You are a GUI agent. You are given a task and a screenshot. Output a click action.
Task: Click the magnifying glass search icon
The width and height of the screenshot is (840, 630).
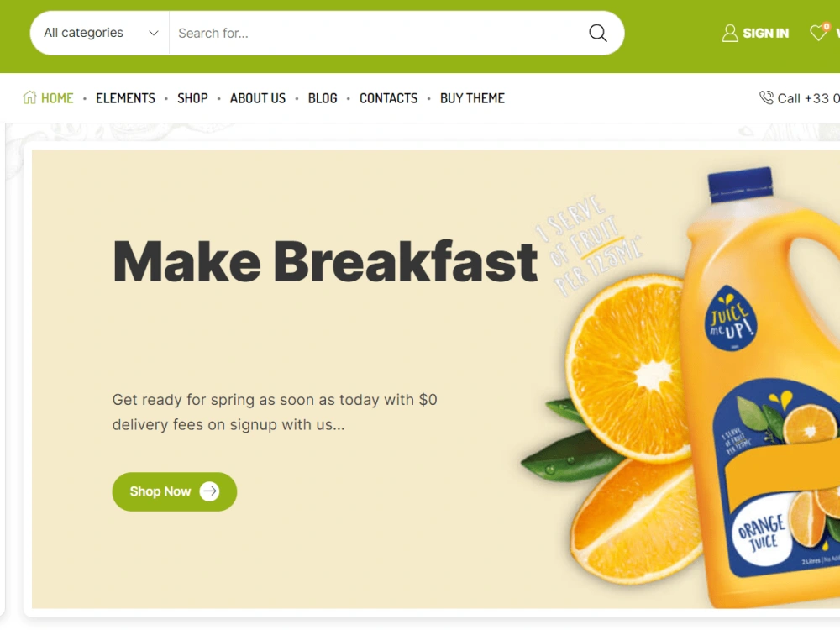coord(598,34)
